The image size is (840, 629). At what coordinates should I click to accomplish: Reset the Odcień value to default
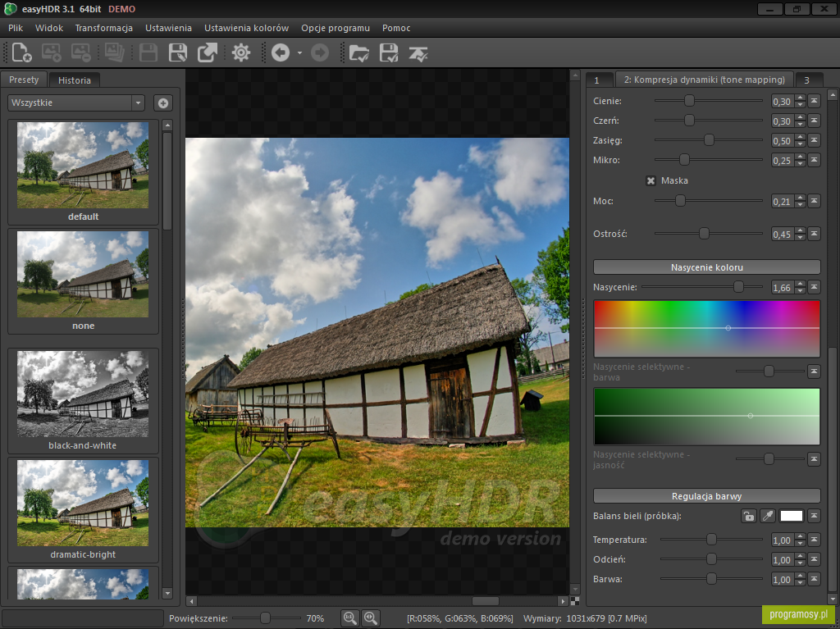tap(814, 559)
